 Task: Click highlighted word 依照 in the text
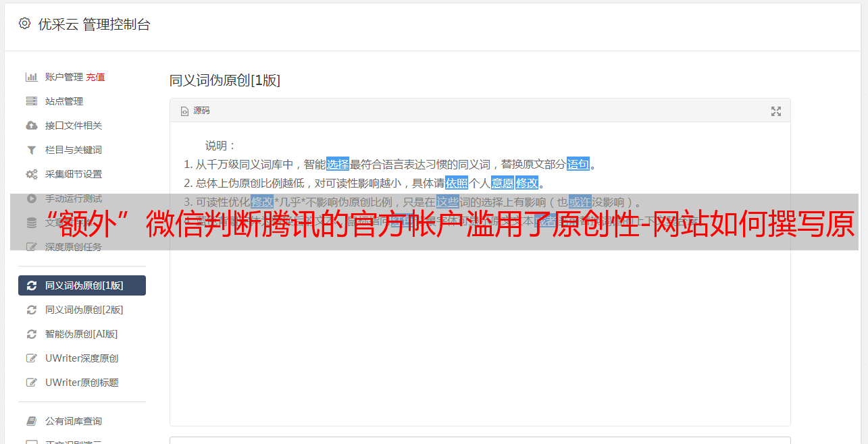point(457,183)
